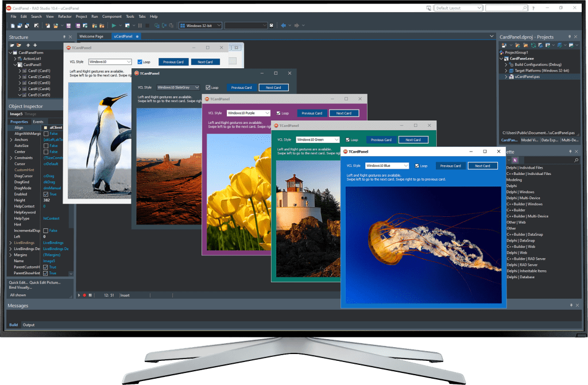Open a file using the toolbar Open icon
Viewport: 588px width, 385px height.
click(x=56, y=25)
